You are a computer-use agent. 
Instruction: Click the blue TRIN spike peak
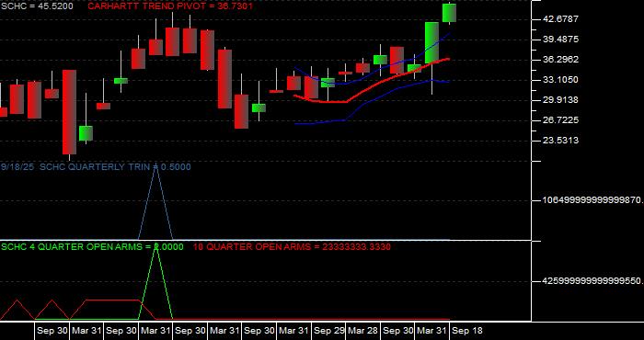click(x=155, y=168)
